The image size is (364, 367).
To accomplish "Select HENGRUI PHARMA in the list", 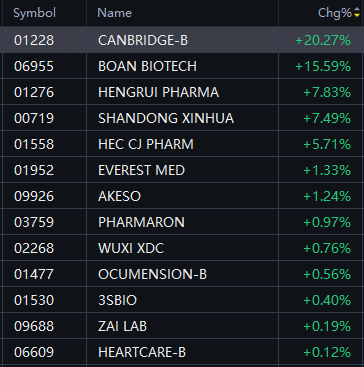I will (x=182, y=92).
